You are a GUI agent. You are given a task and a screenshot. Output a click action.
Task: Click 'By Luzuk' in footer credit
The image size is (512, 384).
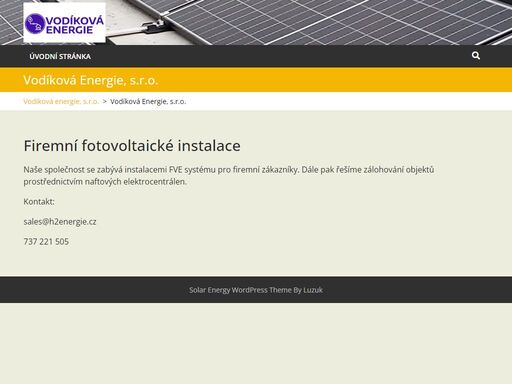(308, 290)
